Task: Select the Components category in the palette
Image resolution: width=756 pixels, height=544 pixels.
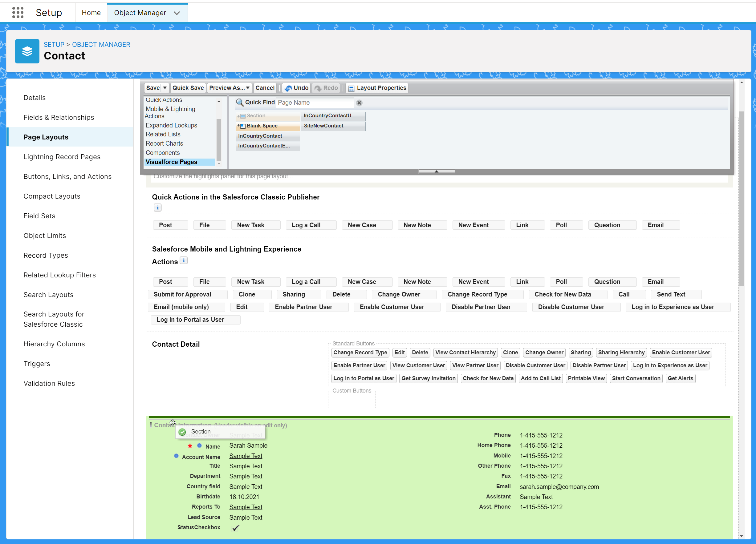Action: tap(163, 153)
